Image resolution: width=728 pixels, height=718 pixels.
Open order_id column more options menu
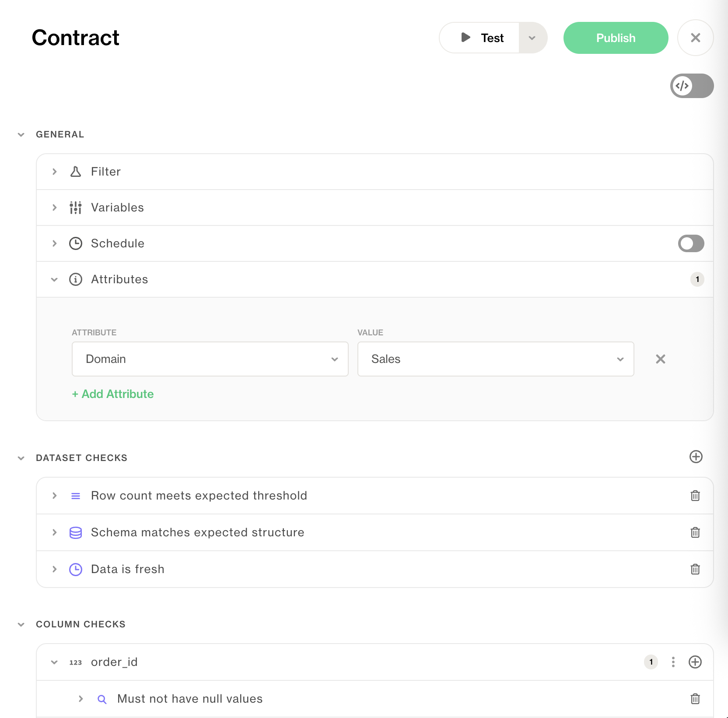click(673, 662)
